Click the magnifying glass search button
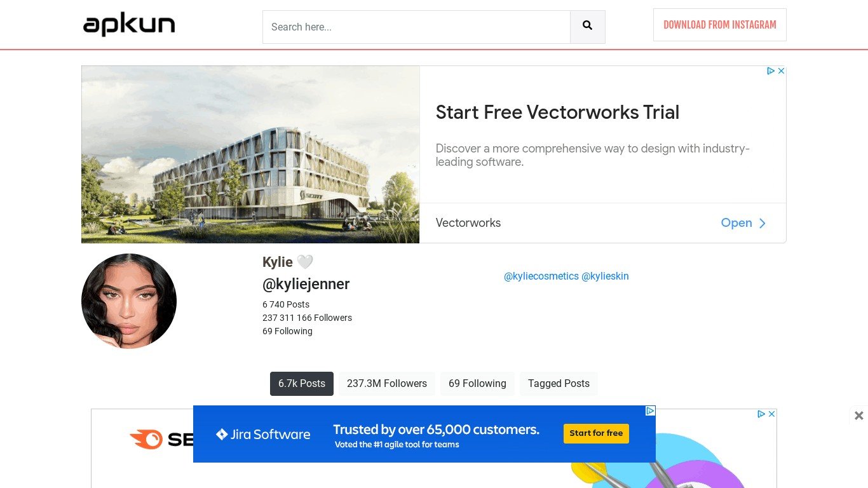The height and width of the screenshot is (488, 868). [x=588, y=27]
